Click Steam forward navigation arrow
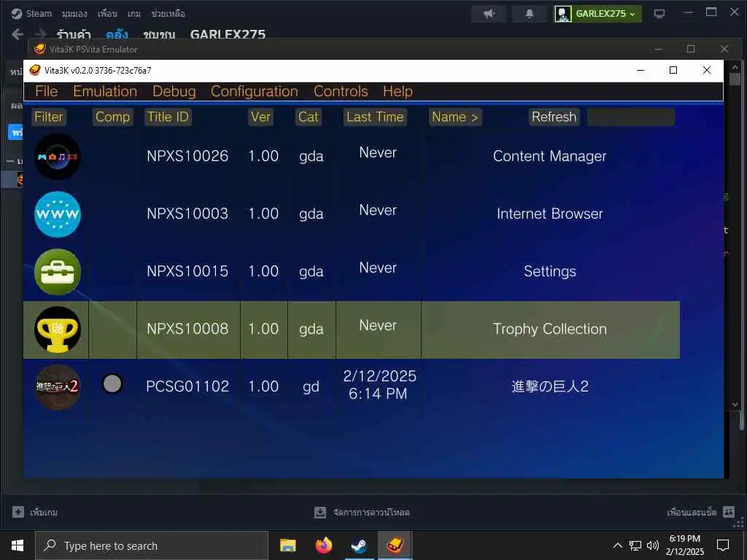 click(41, 34)
